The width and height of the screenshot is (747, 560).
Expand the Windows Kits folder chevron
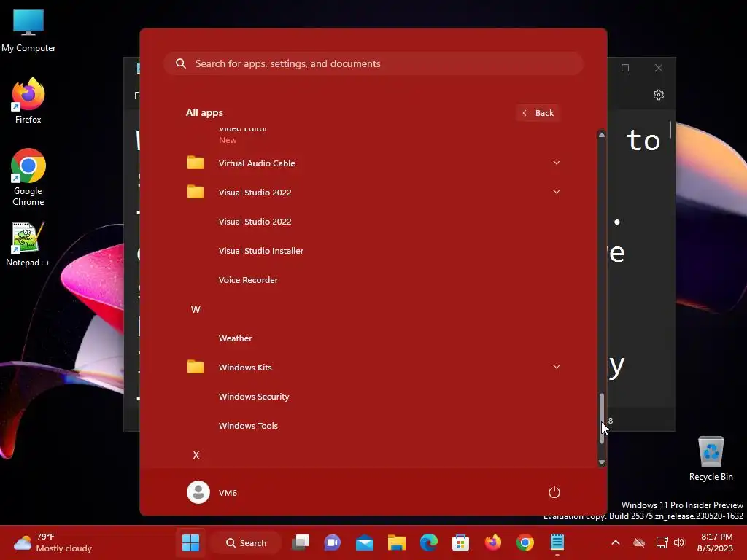pyautogui.click(x=556, y=367)
